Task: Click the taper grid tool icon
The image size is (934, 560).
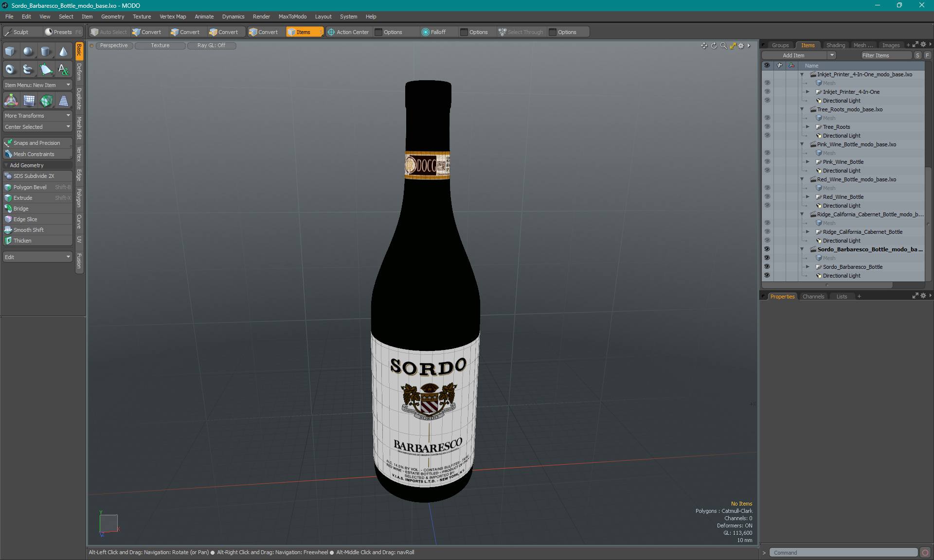Action: pos(64,101)
